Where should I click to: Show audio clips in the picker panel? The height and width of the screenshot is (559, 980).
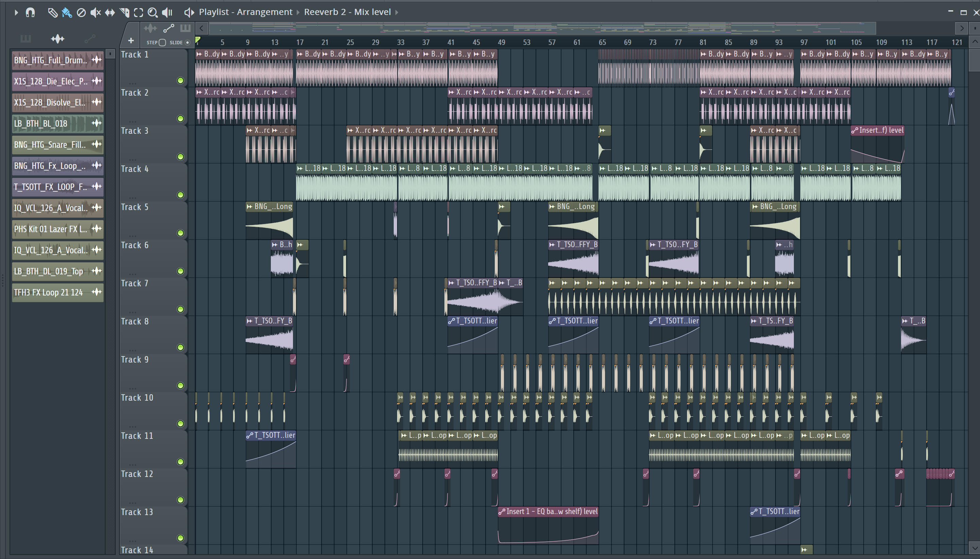tap(58, 39)
